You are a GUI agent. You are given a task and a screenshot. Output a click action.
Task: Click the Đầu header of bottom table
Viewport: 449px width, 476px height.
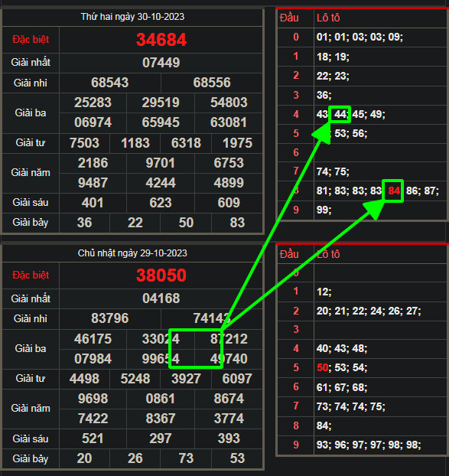click(289, 254)
